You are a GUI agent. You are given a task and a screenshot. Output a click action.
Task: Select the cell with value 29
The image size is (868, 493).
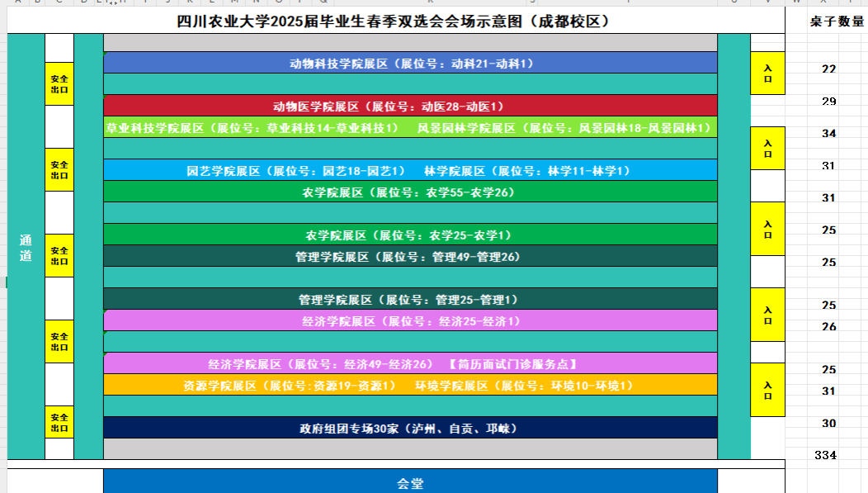pos(828,101)
